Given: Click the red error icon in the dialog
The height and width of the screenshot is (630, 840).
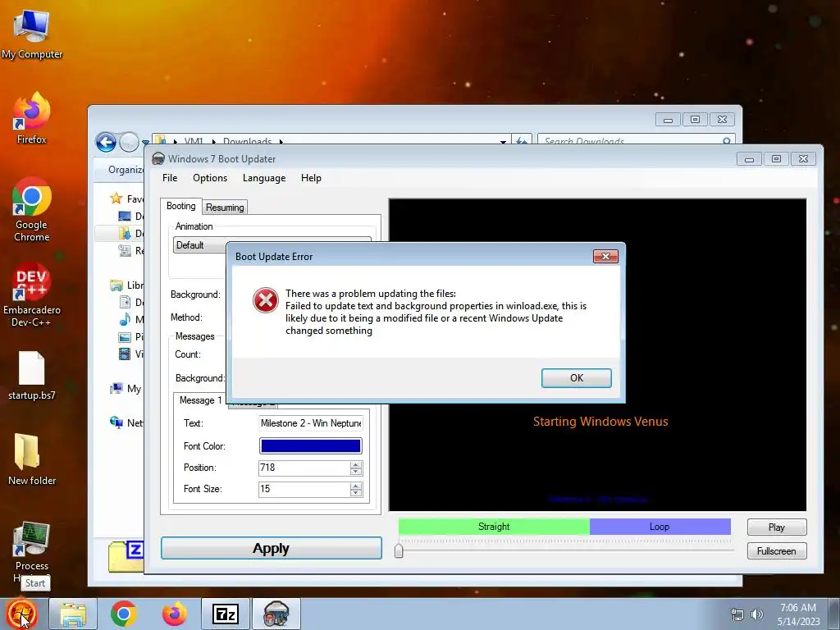Looking at the screenshot, I should pos(266,300).
